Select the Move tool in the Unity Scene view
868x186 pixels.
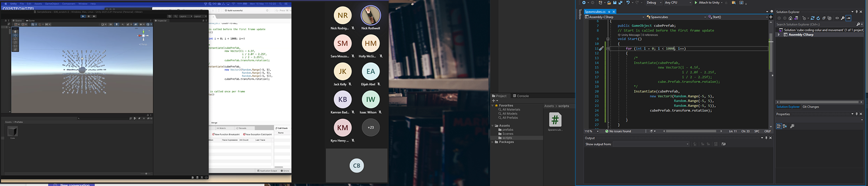(15, 35)
